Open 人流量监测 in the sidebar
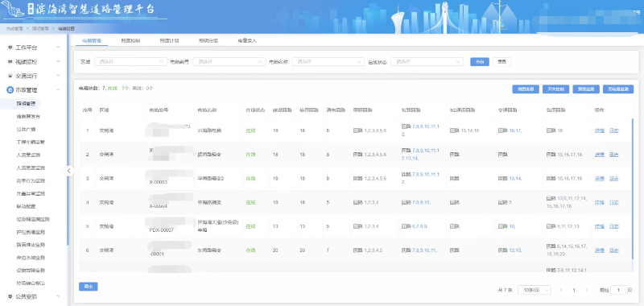 pyautogui.click(x=28, y=155)
